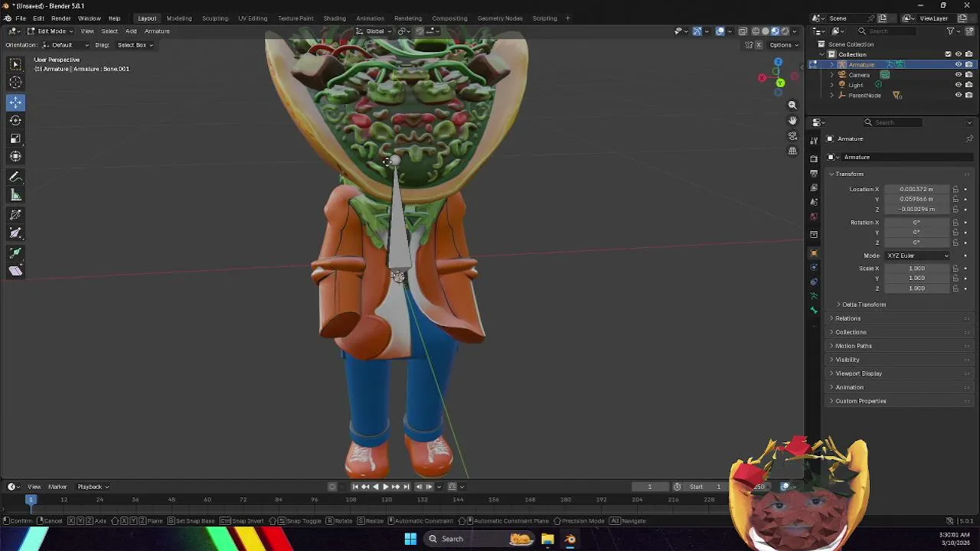Screen dimensions: 980x551
Task: Pin the properties editor context
Action: click(969, 139)
